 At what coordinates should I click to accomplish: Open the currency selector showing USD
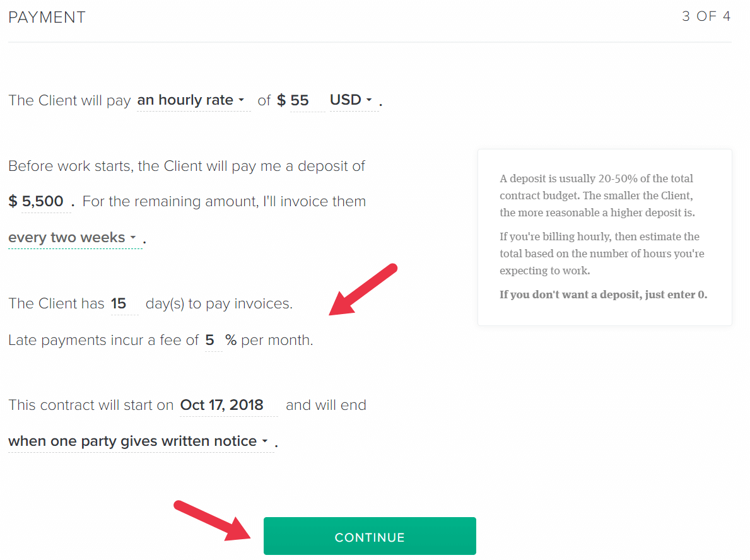tap(352, 100)
